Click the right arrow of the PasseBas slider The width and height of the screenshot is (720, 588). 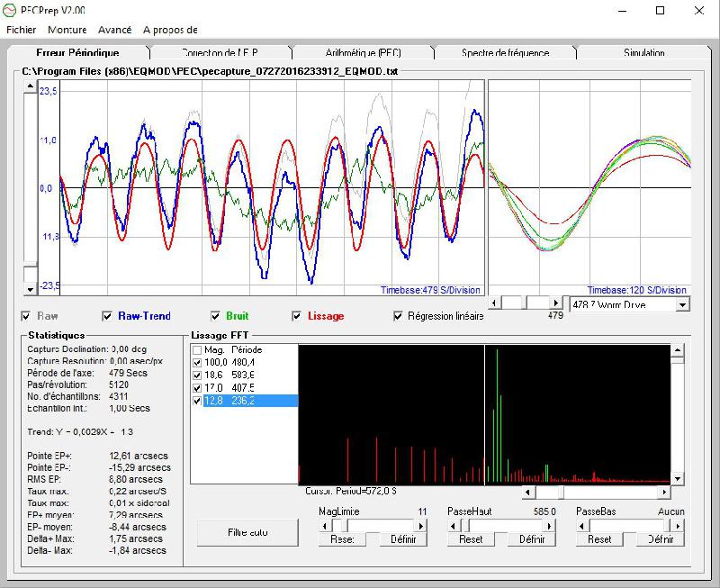point(679,525)
